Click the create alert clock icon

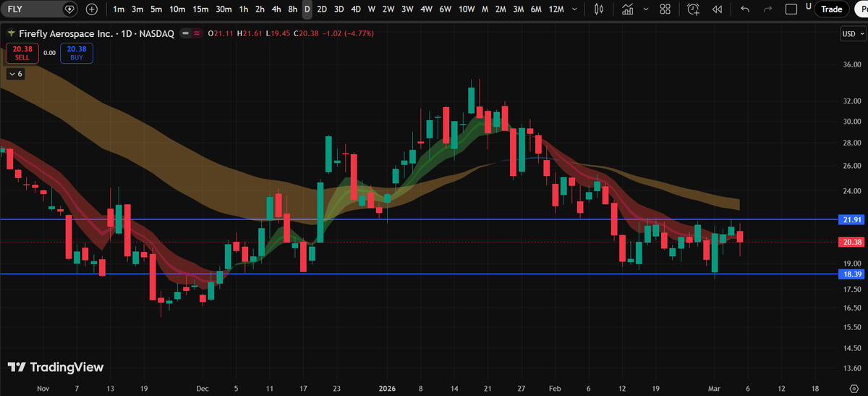point(694,9)
